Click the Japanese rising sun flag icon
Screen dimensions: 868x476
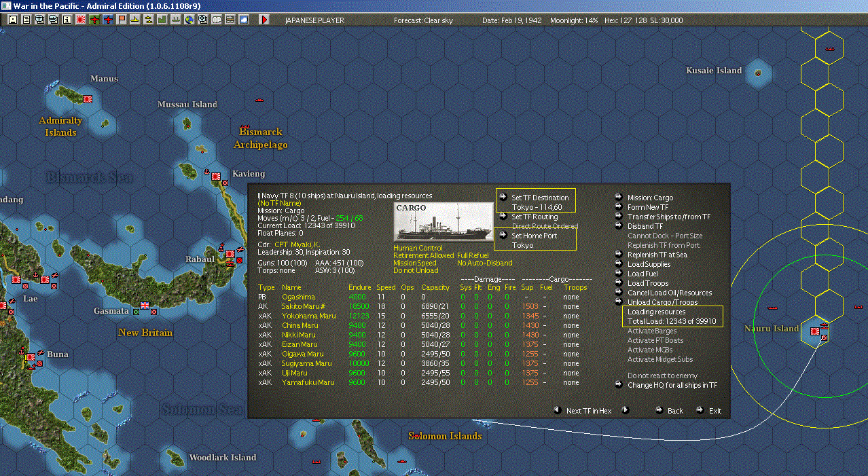point(81,20)
